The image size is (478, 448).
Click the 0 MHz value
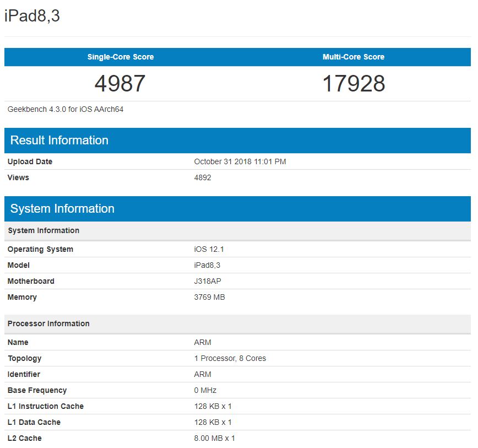205,390
